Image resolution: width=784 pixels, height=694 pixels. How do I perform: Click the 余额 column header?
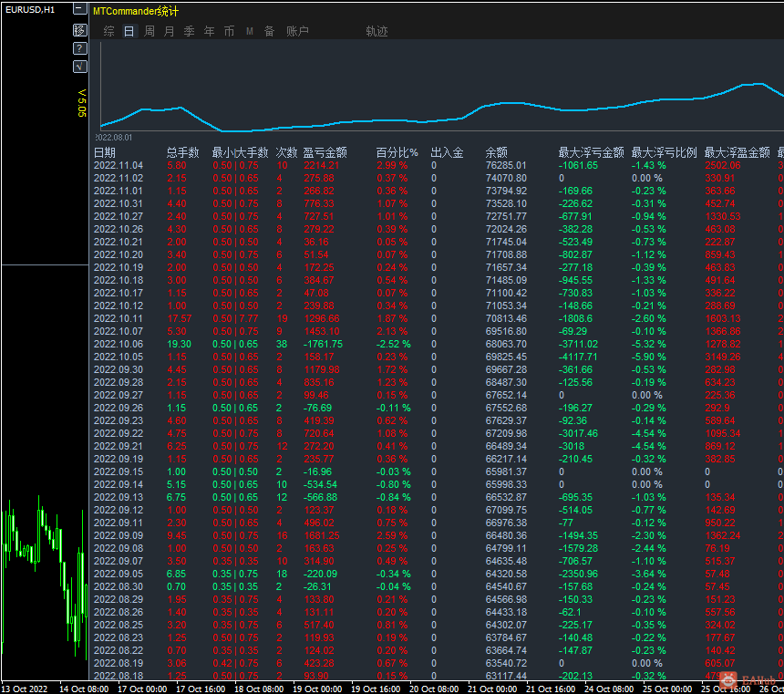[x=497, y=152]
